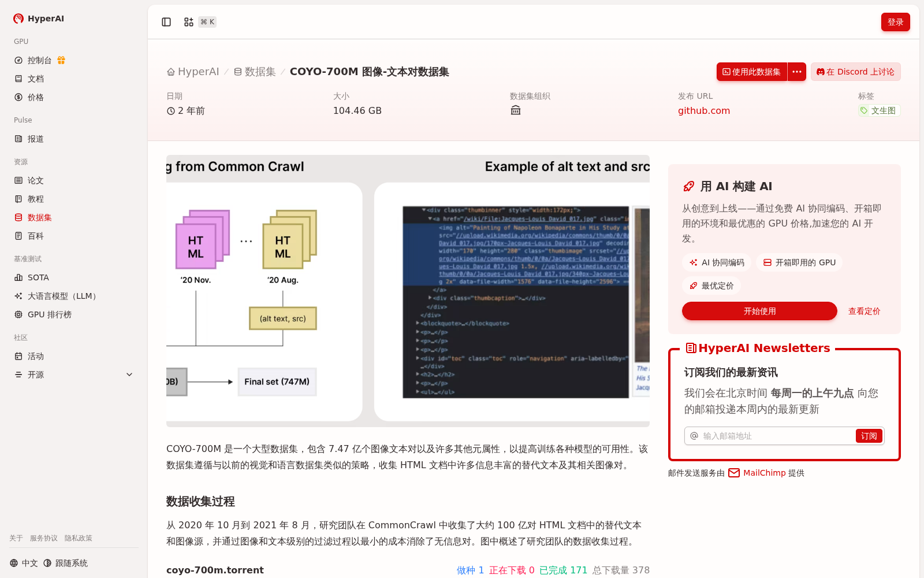The image size is (924, 578).
Task: Click the dataset organization building icon
Action: [x=516, y=110]
